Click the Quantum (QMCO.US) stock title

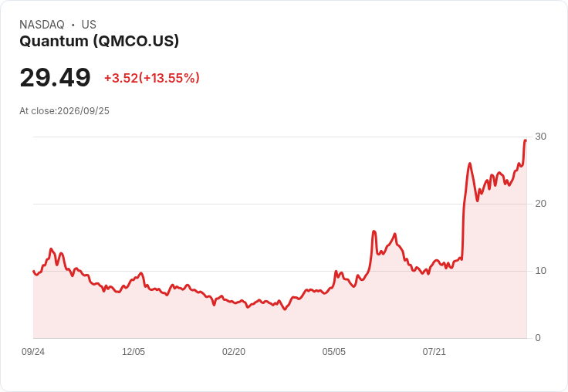point(99,41)
